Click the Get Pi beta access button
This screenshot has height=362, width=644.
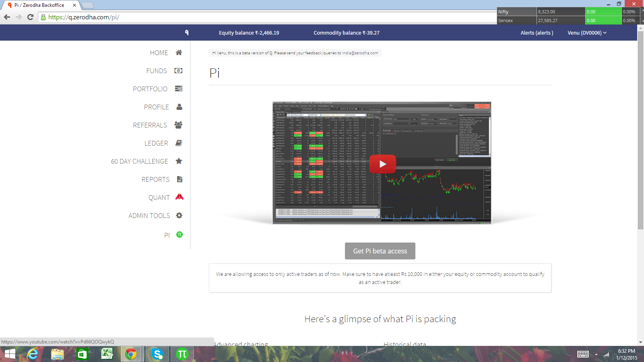[380, 251]
